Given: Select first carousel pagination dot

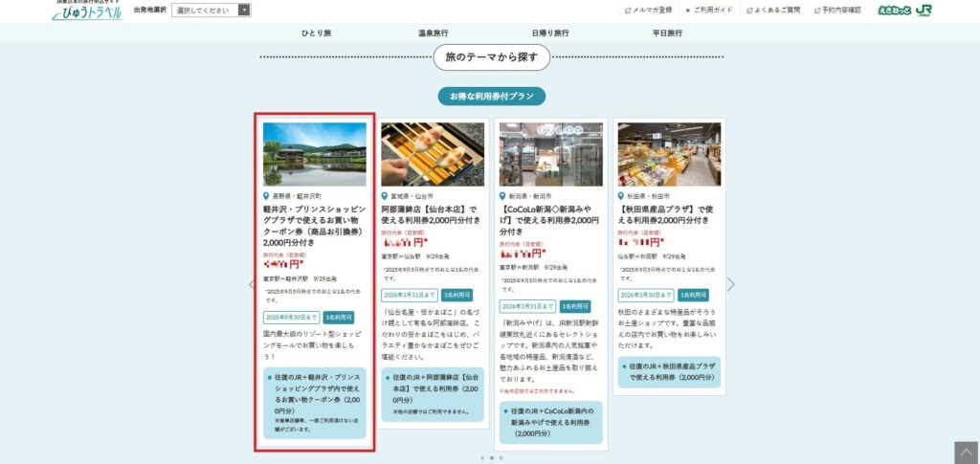Looking at the screenshot, I should click(x=482, y=457).
